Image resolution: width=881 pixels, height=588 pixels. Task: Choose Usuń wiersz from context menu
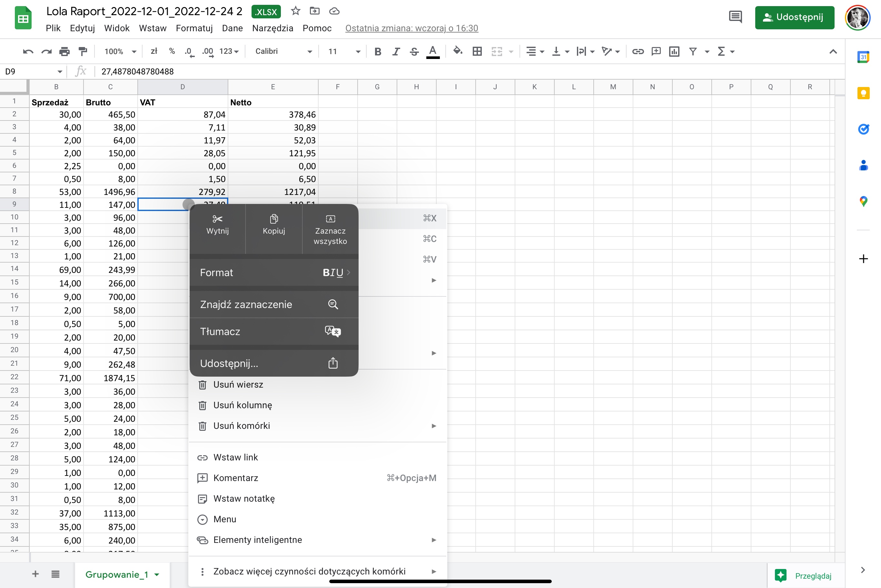coord(238,384)
